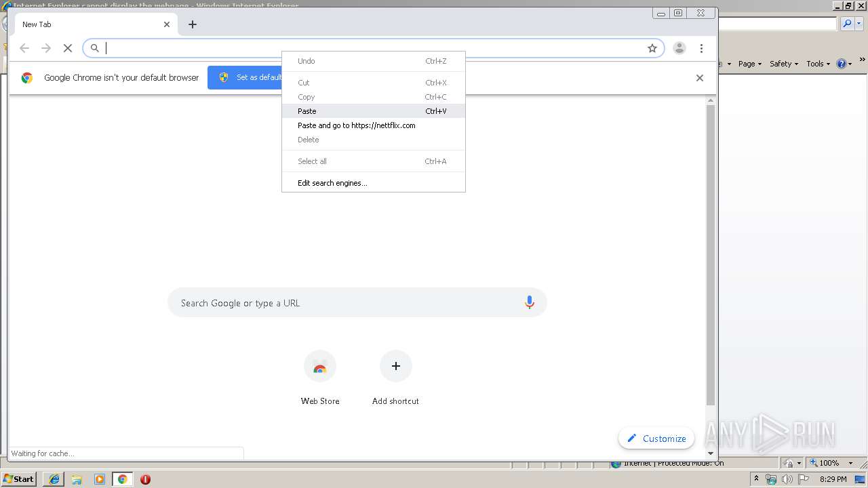Click the Add shortcut tile
868x488 pixels.
[395, 378]
